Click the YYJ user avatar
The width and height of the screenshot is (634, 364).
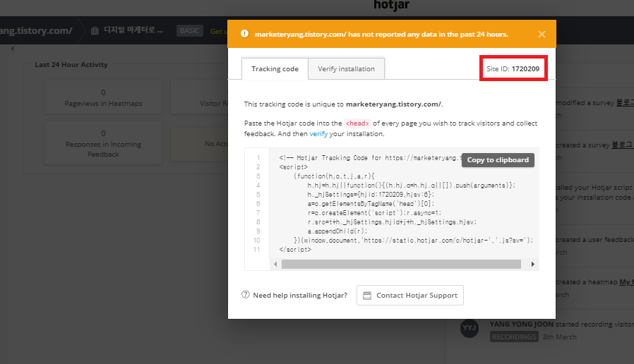(469, 327)
